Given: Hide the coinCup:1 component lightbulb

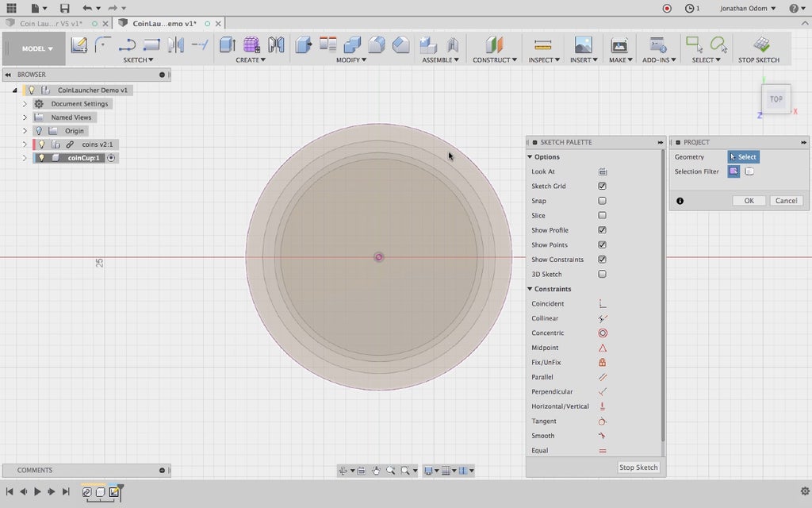Looking at the screenshot, I should 42,158.
